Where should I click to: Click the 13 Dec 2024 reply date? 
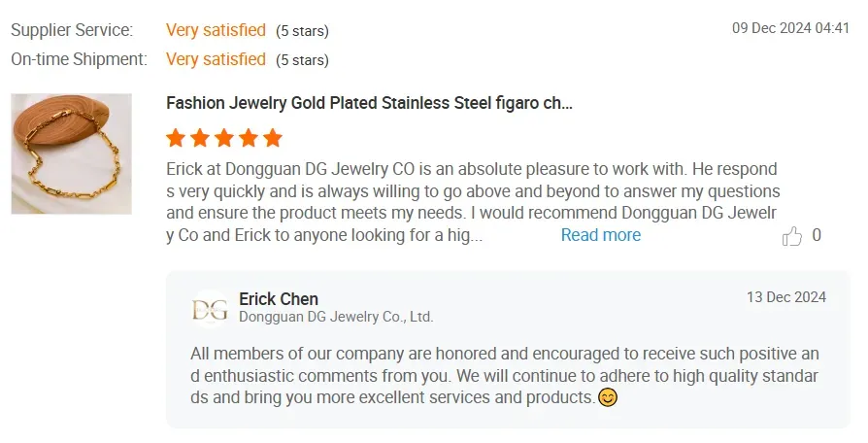(x=786, y=297)
